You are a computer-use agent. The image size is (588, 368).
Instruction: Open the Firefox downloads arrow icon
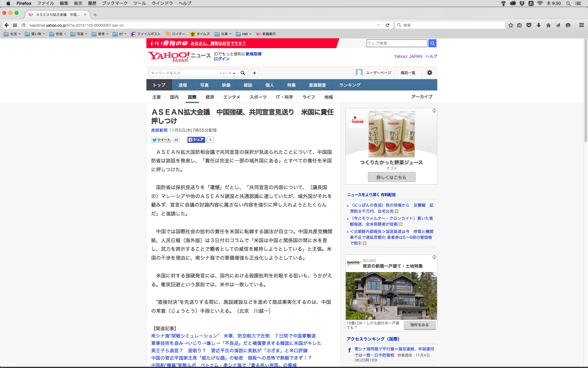point(539,25)
